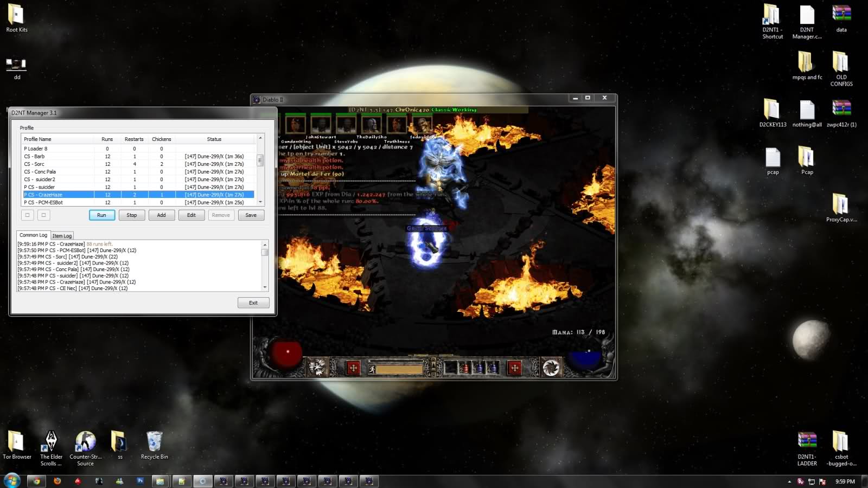
Task: Click the Run button in D2NT Manager
Action: click(101, 215)
